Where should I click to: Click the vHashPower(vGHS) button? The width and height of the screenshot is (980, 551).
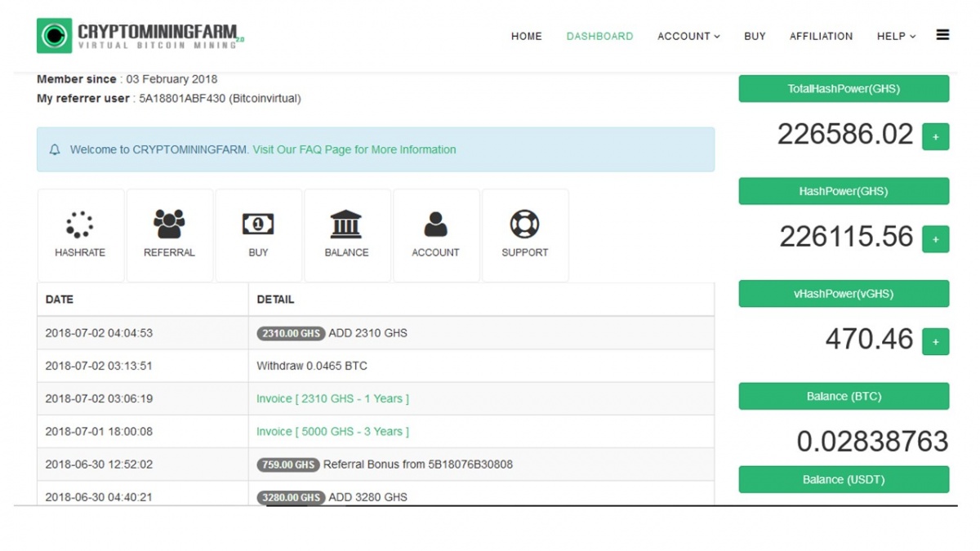(844, 294)
